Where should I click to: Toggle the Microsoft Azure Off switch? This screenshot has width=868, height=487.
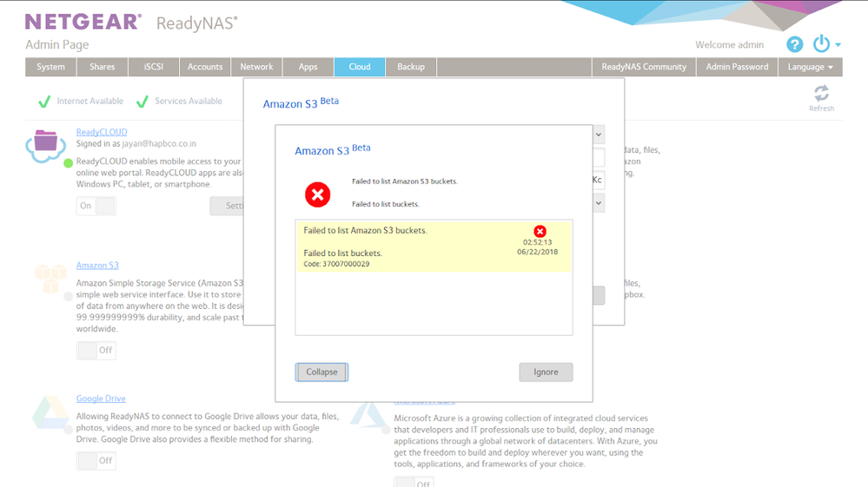pyautogui.click(x=414, y=483)
